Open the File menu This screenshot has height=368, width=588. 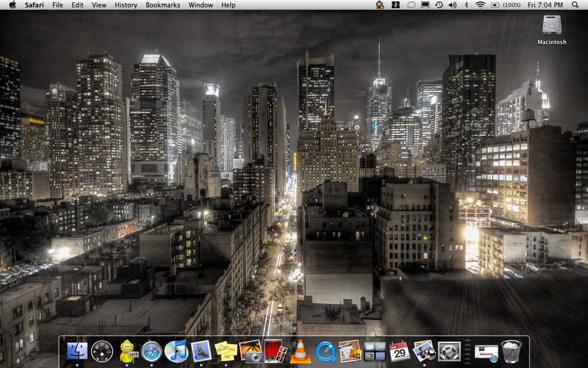pyautogui.click(x=58, y=5)
